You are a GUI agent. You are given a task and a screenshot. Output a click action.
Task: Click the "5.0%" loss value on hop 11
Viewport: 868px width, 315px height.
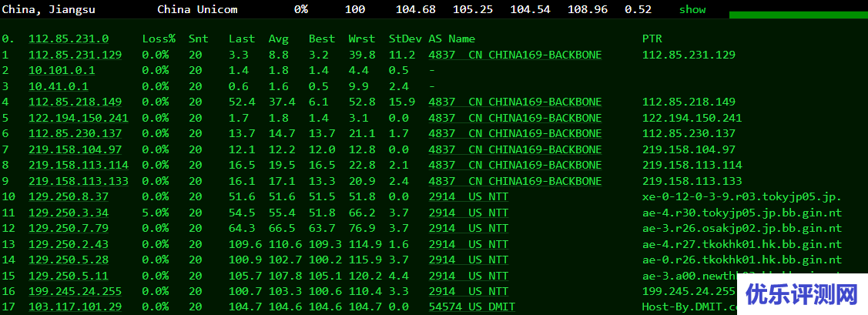pyautogui.click(x=156, y=213)
